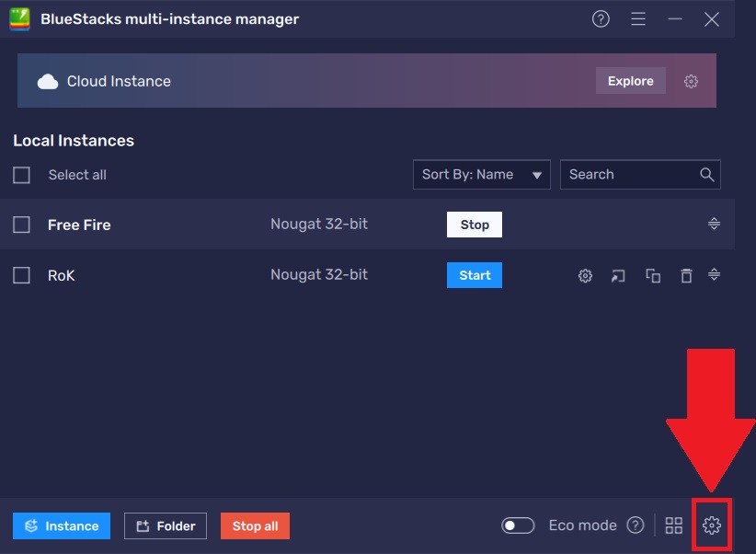Click the Cloud Instance label

[x=119, y=81]
